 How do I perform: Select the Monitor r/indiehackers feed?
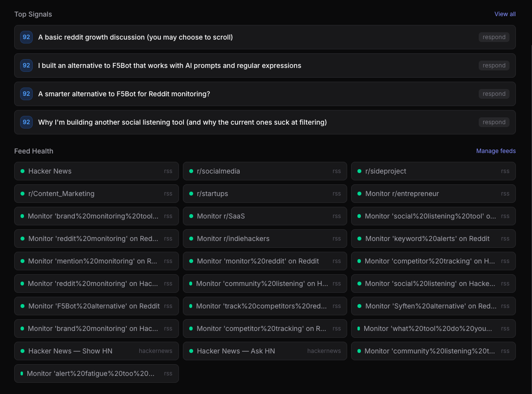[265, 239]
